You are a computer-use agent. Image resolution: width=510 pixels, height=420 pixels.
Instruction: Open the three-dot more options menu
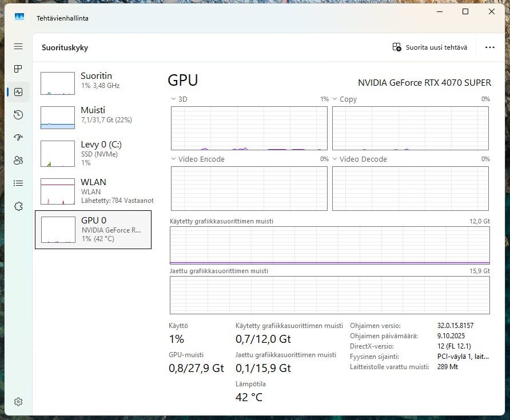490,47
